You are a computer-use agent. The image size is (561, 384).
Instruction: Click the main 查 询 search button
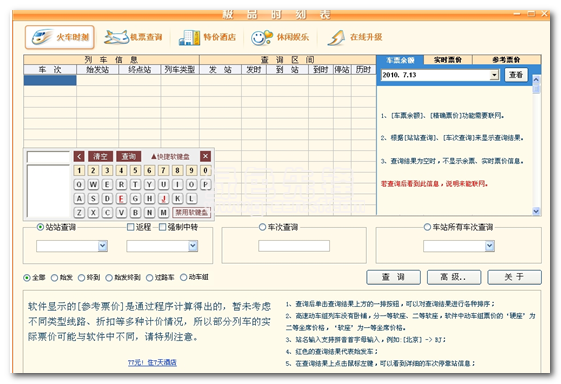tap(393, 277)
